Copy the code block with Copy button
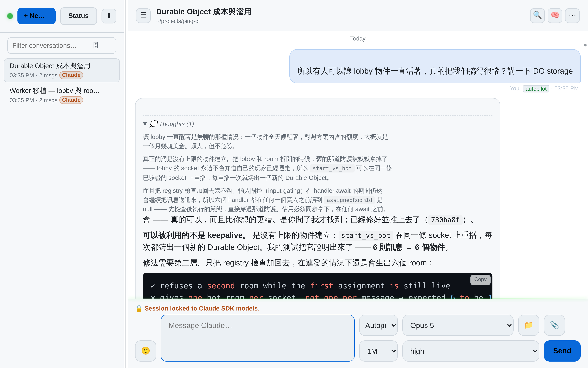 click(480, 280)
